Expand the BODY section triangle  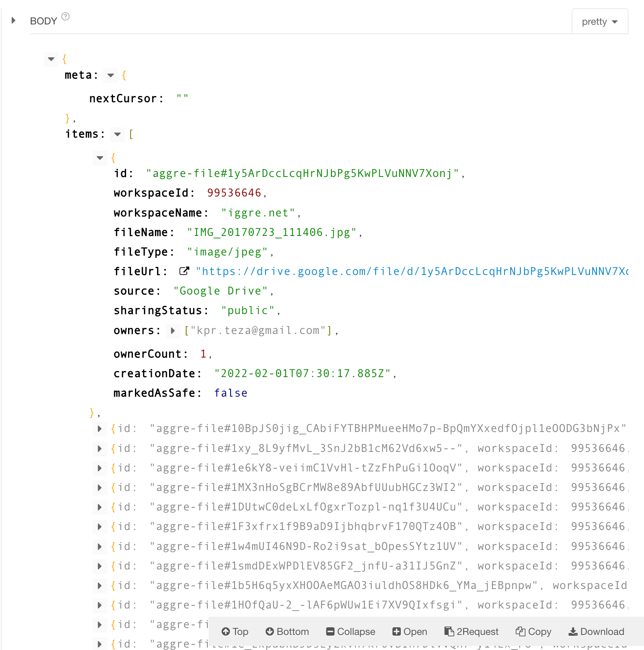[x=13, y=20]
